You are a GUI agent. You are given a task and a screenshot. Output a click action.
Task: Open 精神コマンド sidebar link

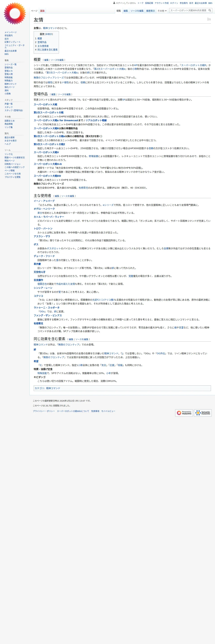tap(11, 84)
